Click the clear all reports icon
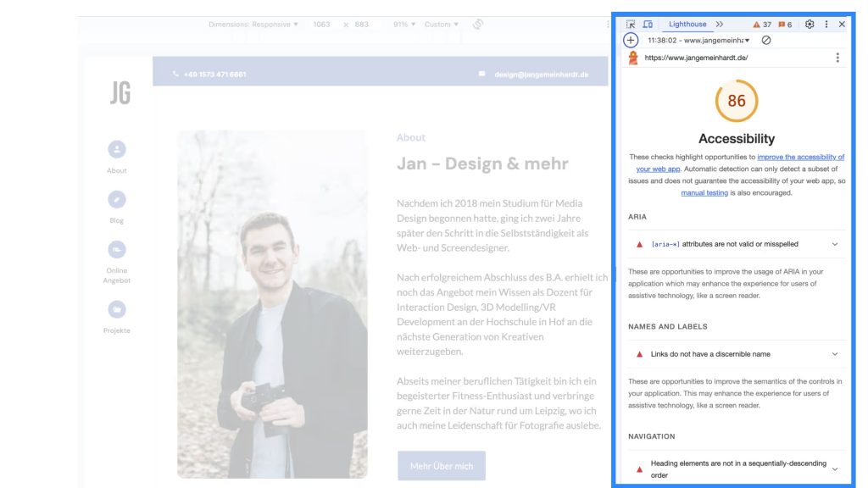This screenshot has height=488, width=868. (766, 40)
